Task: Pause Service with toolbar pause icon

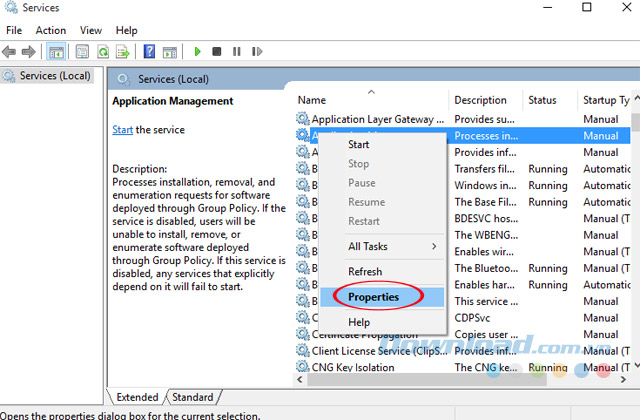Action: [236, 51]
